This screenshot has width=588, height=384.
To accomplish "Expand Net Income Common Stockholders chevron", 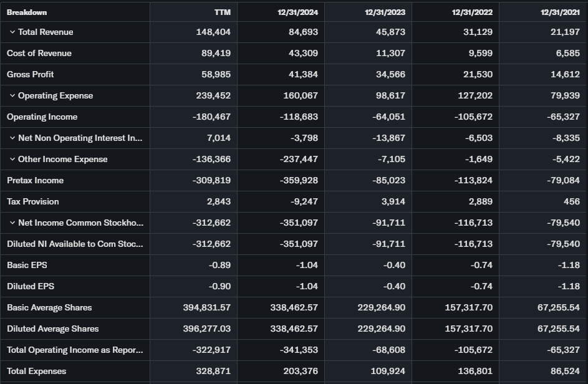I will click(12, 223).
